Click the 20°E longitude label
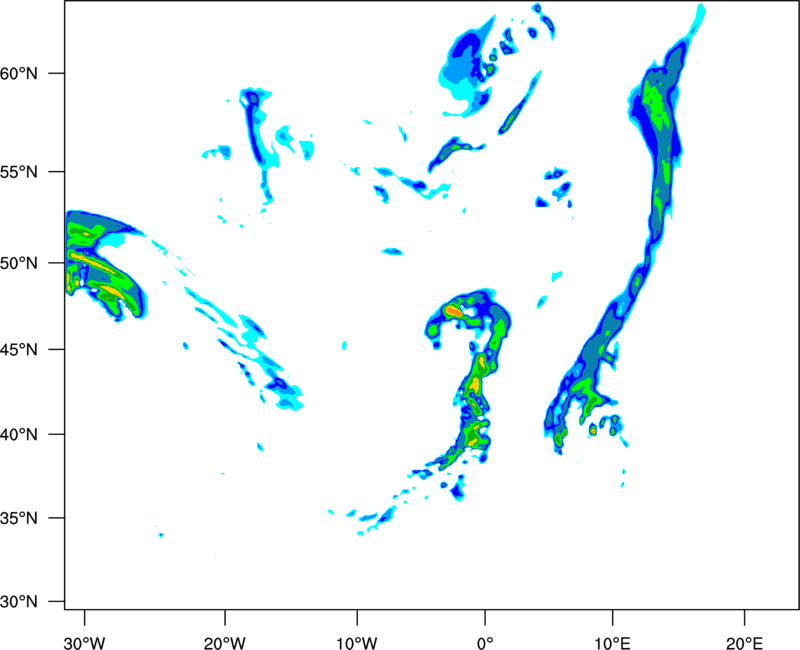 pos(744,643)
